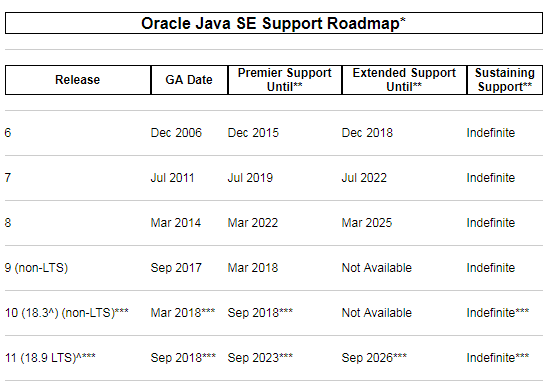549x386 pixels.
Task: Click Indefinite*** in the Java 11 row
Action: [498, 358]
